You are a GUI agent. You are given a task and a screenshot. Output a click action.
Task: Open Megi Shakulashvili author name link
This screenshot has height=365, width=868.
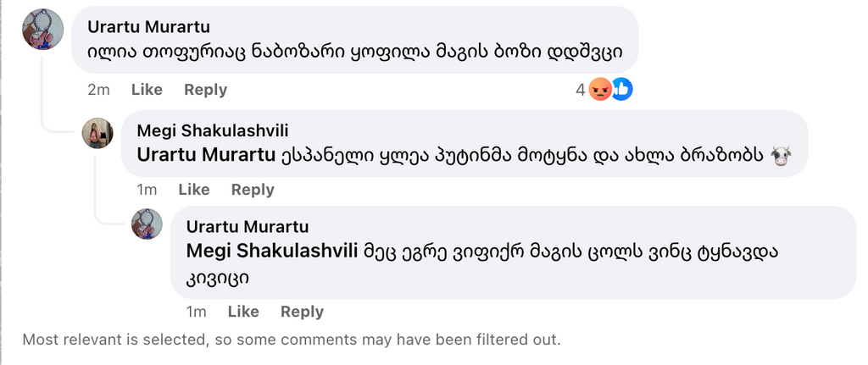212,130
